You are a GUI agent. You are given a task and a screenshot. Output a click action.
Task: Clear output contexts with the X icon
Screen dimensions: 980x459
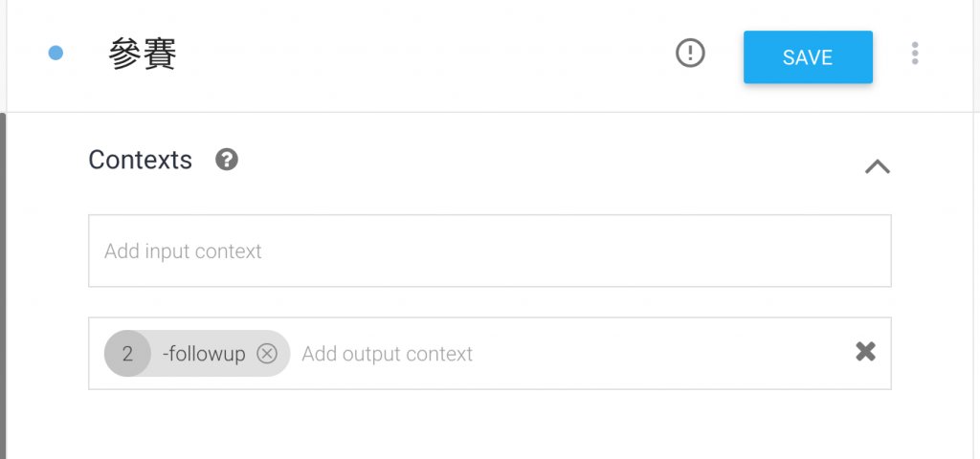tap(865, 352)
